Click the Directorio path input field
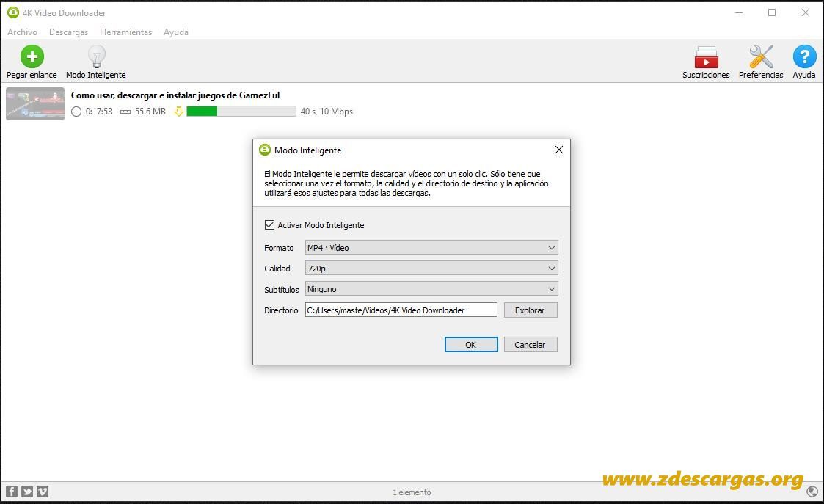The height and width of the screenshot is (504, 824). point(401,310)
